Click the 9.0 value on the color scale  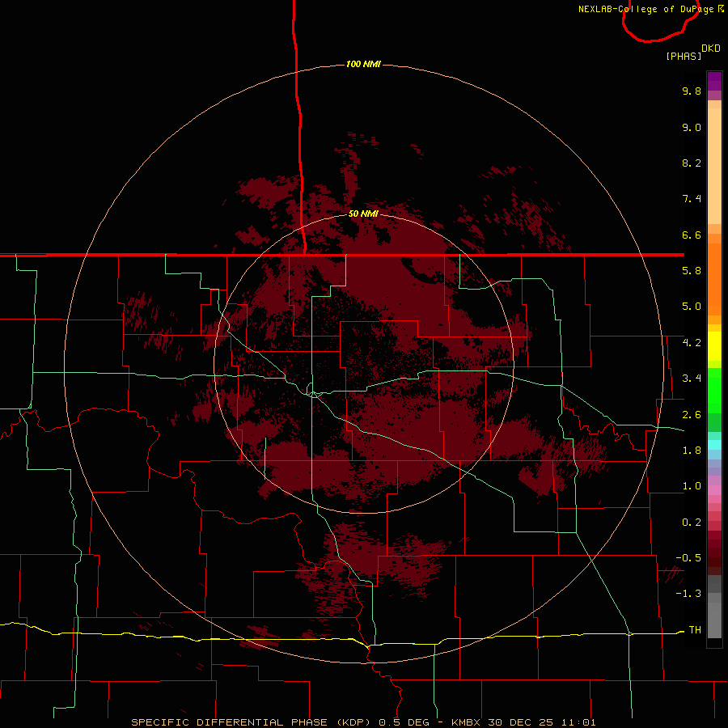(x=692, y=127)
